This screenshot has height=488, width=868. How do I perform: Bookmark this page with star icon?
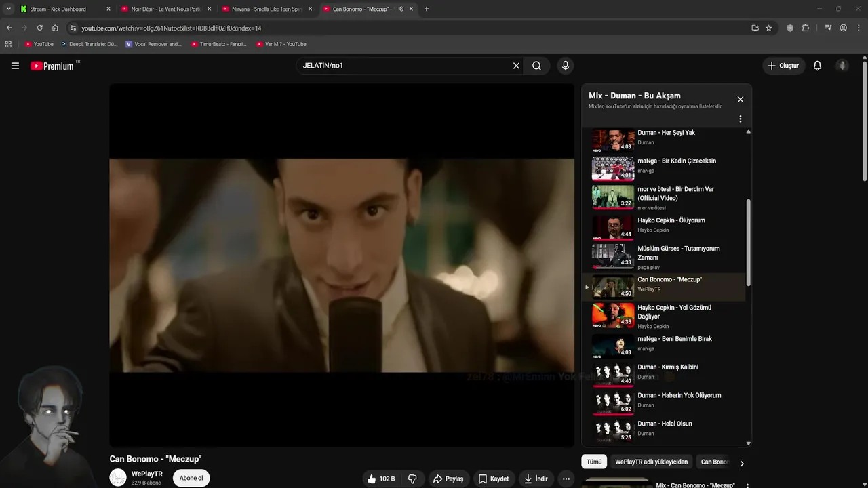pos(768,28)
